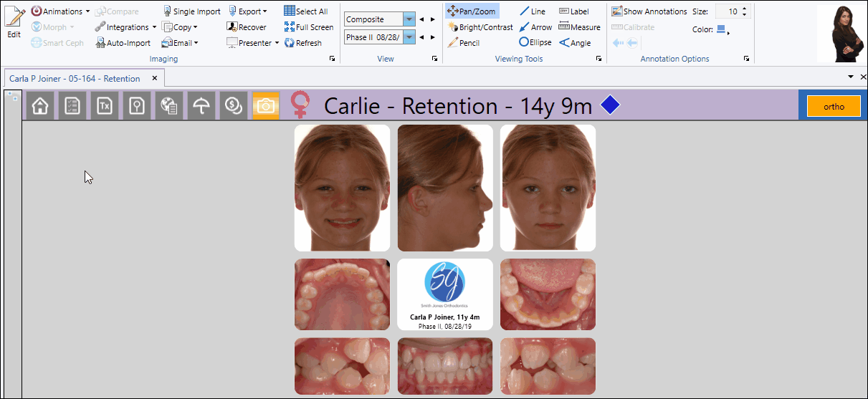Select the Angle measurement tool
This screenshot has height=399, width=868.
(575, 43)
